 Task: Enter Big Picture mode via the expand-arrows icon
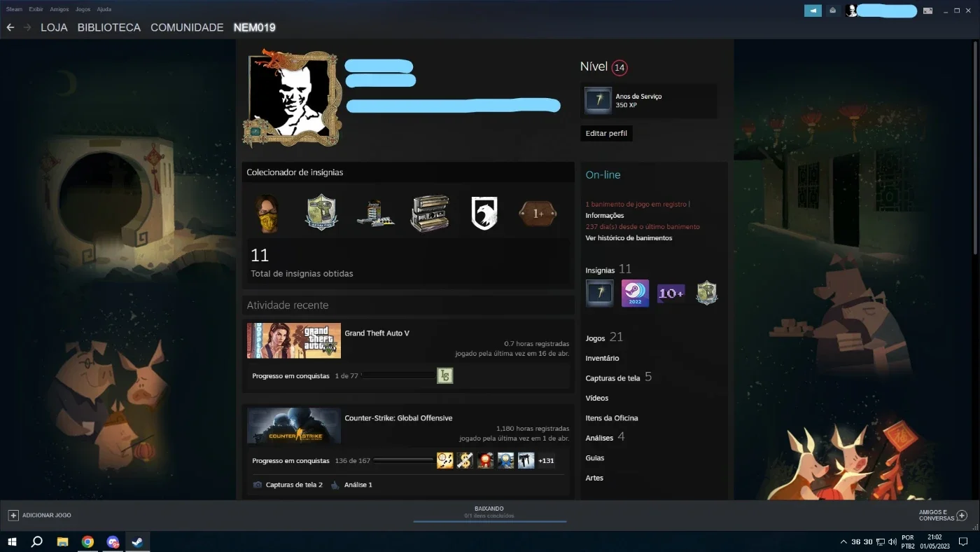click(x=928, y=11)
